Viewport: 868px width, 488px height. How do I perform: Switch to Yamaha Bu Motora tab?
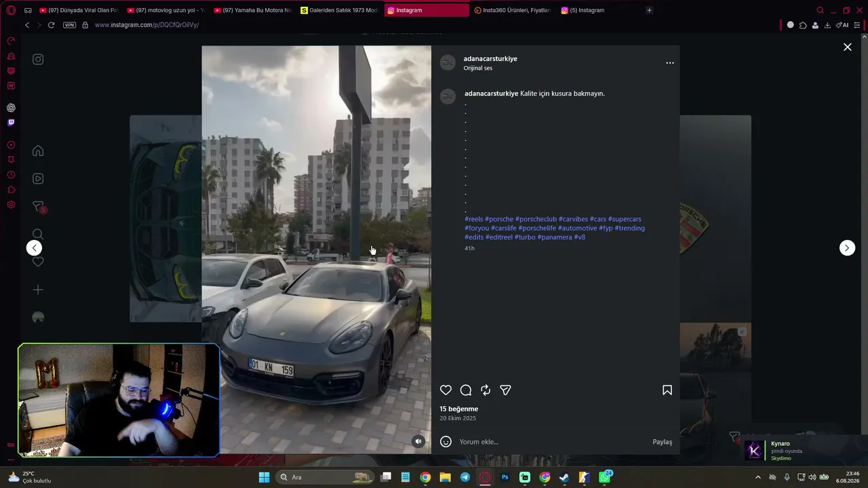point(252,10)
